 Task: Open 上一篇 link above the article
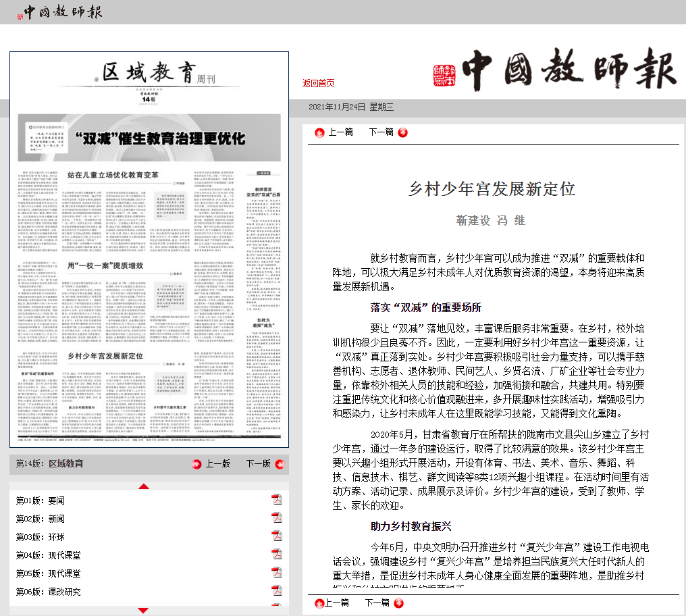pos(340,132)
